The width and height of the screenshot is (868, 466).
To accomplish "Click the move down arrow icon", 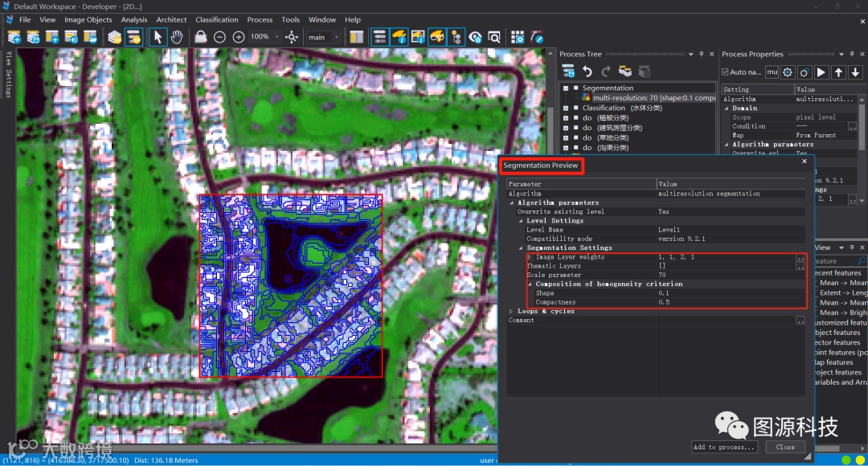I will tap(856, 72).
